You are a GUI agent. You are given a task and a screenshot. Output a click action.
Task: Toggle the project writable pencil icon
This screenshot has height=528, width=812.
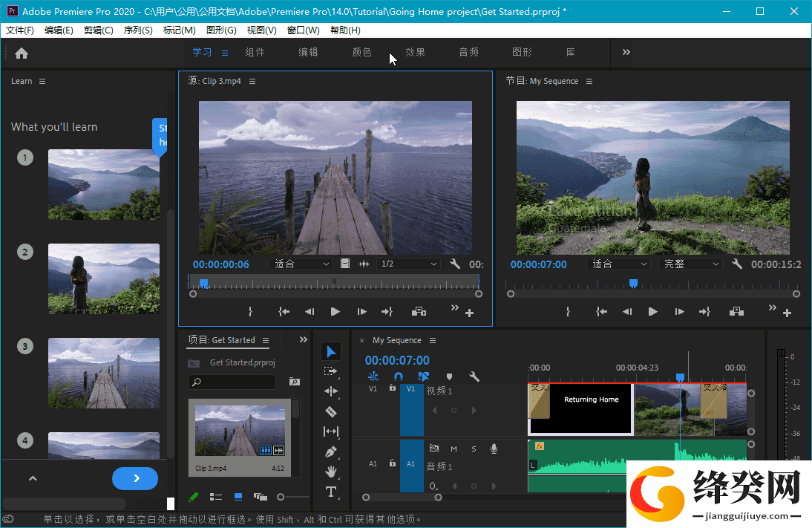click(193, 497)
